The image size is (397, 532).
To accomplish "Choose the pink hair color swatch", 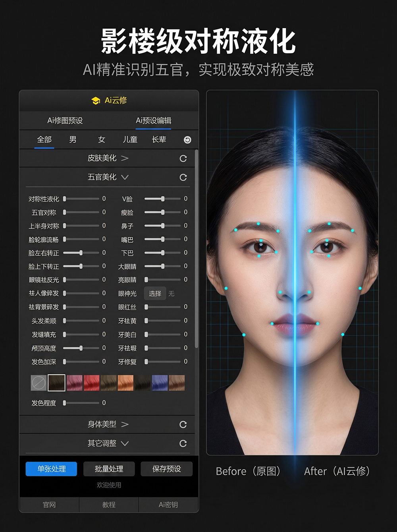I will click(x=75, y=383).
